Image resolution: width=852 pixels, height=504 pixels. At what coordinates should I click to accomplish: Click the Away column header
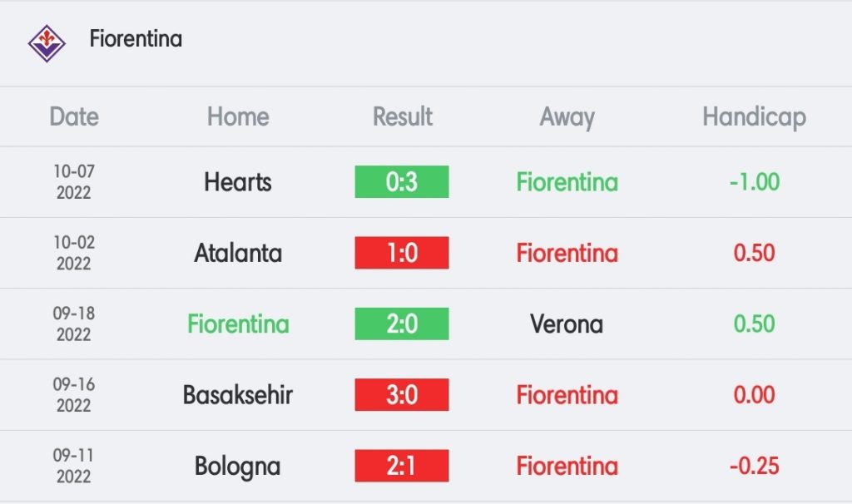(567, 118)
